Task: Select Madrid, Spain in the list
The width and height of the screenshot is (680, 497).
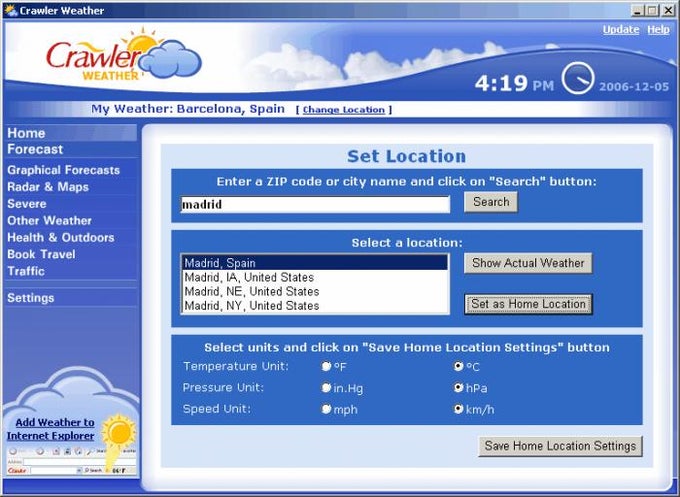Action: pos(314,263)
